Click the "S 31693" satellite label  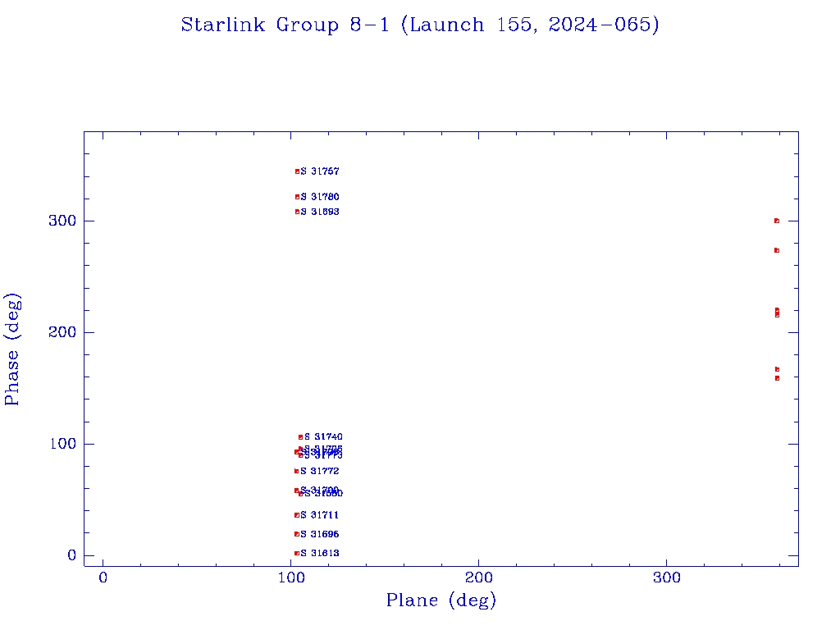click(x=320, y=212)
